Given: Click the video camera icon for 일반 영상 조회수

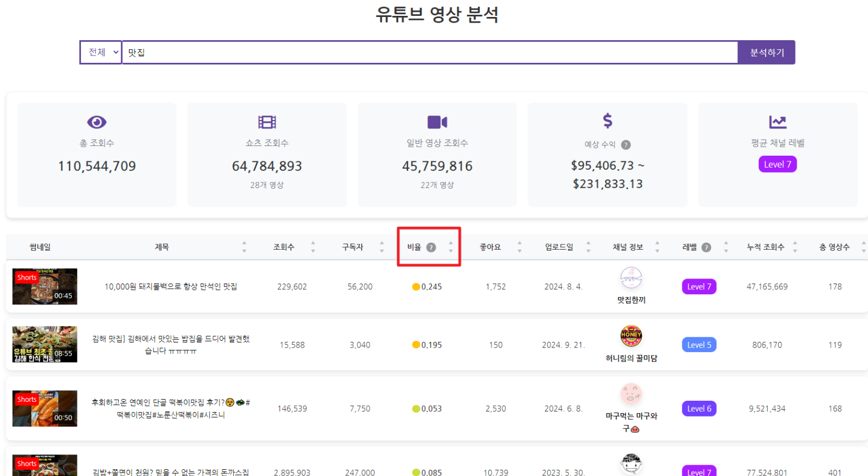Looking at the screenshot, I should point(437,122).
